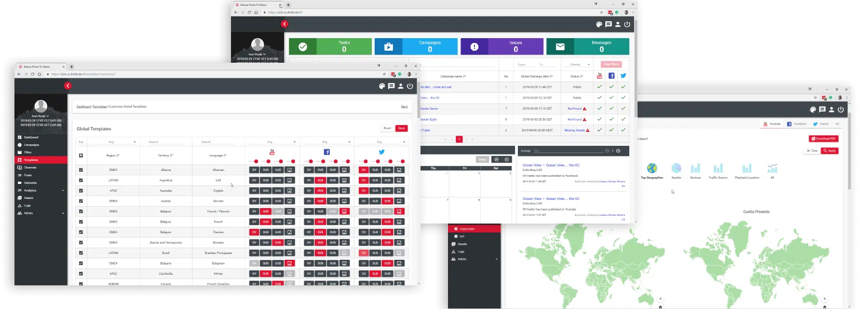Open the YouTube column Any dropdown
This screenshot has height=309, width=868.
[x=272, y=142]
